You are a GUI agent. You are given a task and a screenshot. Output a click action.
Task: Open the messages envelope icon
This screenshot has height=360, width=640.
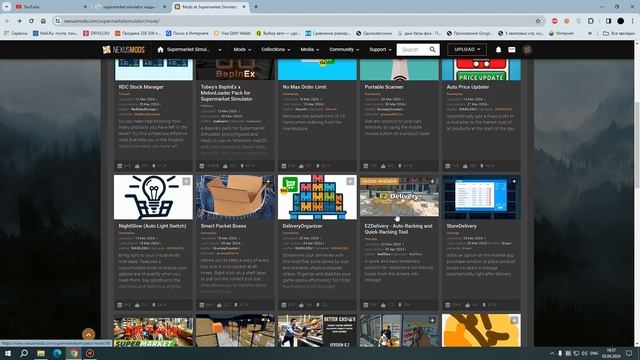click(x=512, y=49)
